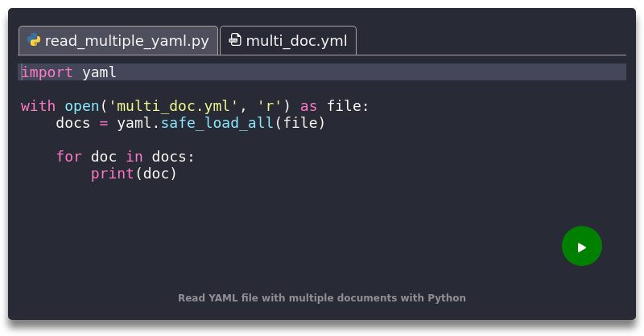The height and width of the screenshot is (336, 644).
Task: Run the code with the green play button
Action: click(x=581, y=246)
